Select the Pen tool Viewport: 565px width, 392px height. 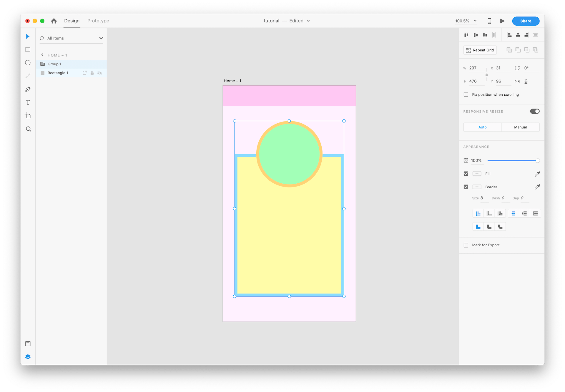(28, 89)
